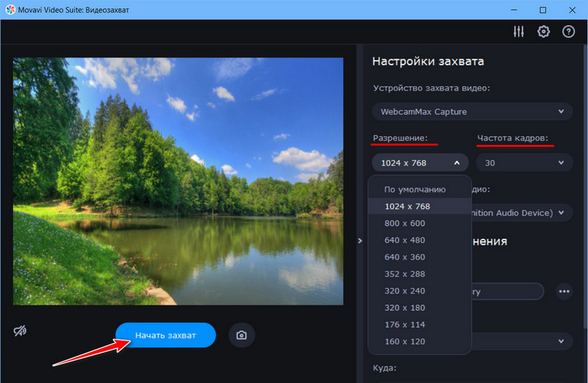Choose 640 x 480 resolution
The image size is (588, 383).
(x=420, y=240)
